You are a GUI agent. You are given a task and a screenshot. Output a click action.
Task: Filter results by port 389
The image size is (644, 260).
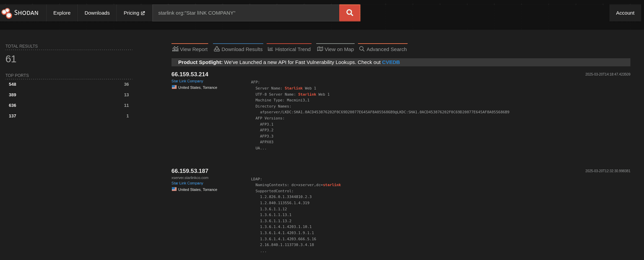13,95
